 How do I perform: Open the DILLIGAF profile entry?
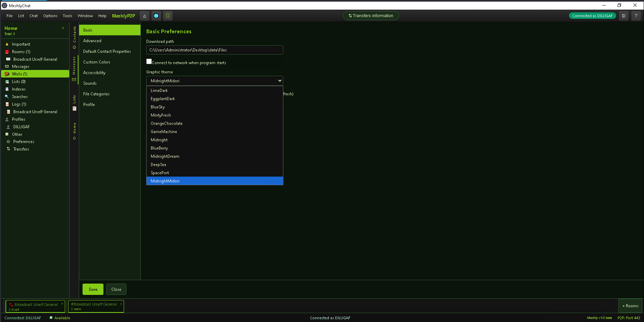[35, 127]
